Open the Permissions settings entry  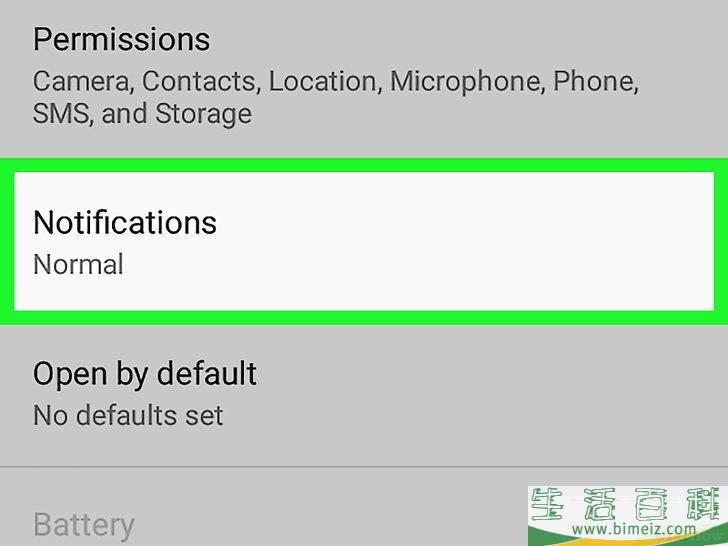point(364,77)
